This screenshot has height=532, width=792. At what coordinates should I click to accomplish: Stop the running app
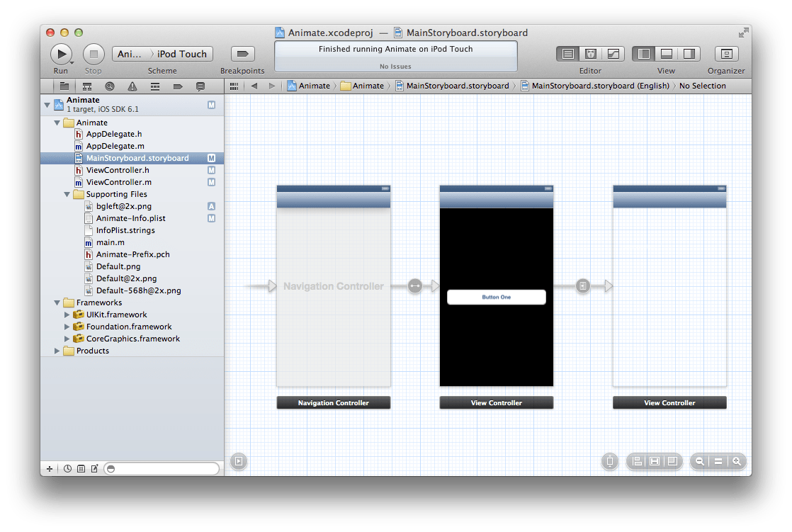click(x=94, y=54)
